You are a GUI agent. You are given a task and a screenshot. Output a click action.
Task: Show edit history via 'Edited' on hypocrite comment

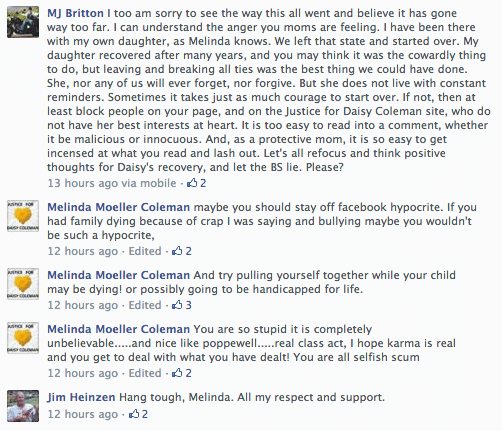[145, 251]
